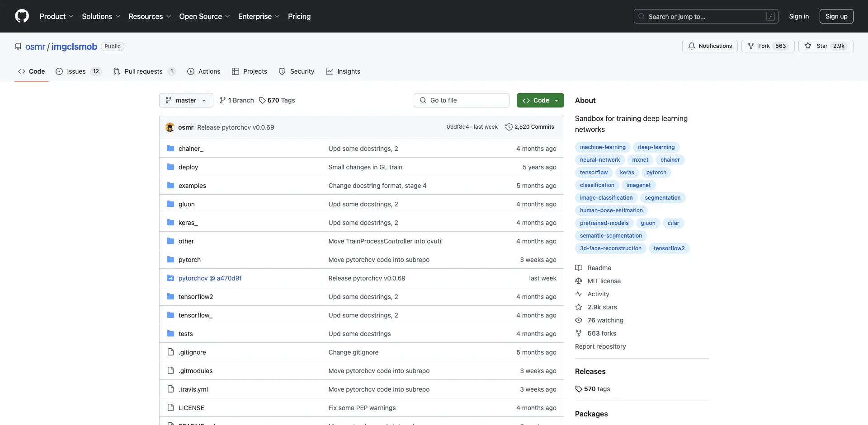Click the pytorch folder icon
The image size is (868, 425).
pos(170,259)
